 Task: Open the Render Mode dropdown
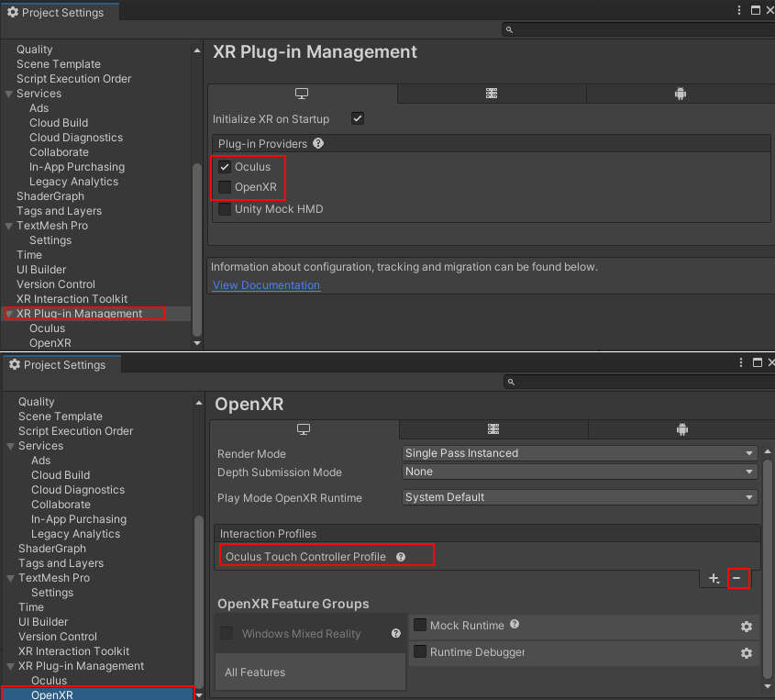[x=579, y=453]
